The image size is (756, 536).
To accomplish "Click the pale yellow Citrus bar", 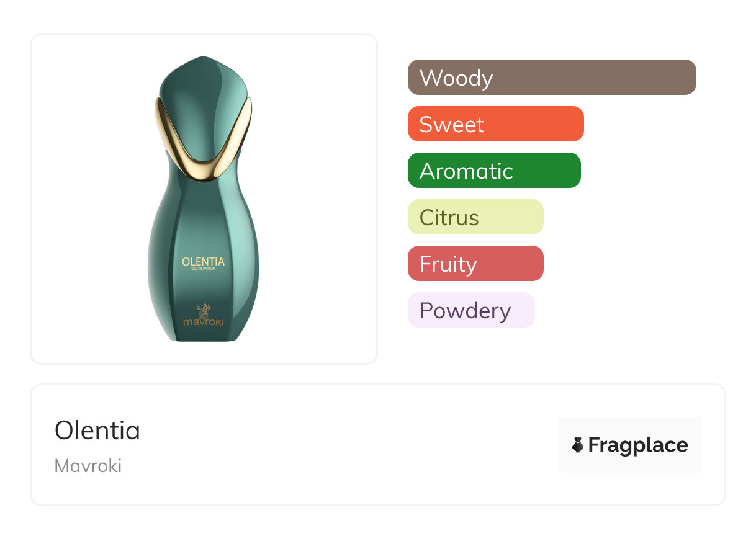I will [x=475, y=217].
